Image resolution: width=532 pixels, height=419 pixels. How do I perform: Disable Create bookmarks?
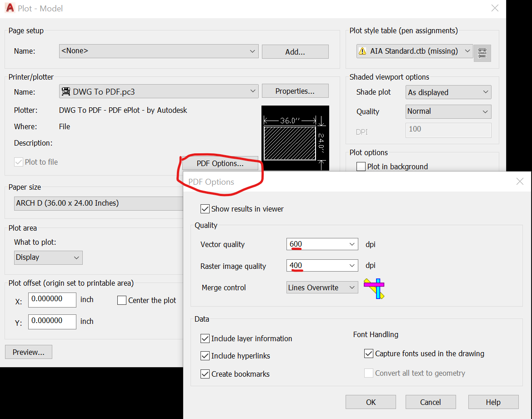(205, 374)
